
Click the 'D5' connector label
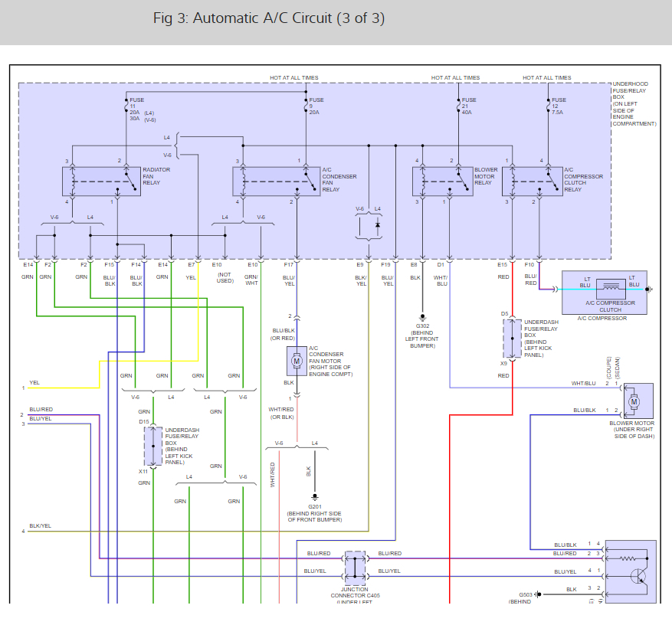pyautogui.click(x=504, y=313)
